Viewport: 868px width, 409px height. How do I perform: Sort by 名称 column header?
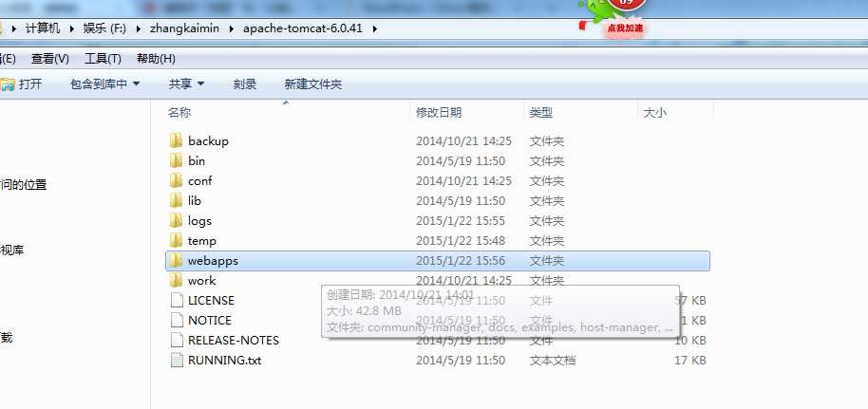coord(179,113)
